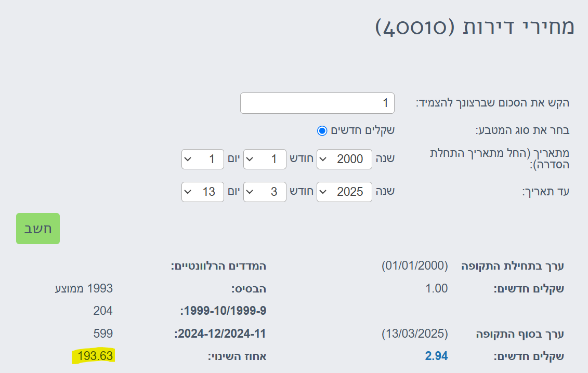Image resolution: width=588 pixels, height=373 pixels.
Task: Click the blue 2.94 result value
Action: 436,356
